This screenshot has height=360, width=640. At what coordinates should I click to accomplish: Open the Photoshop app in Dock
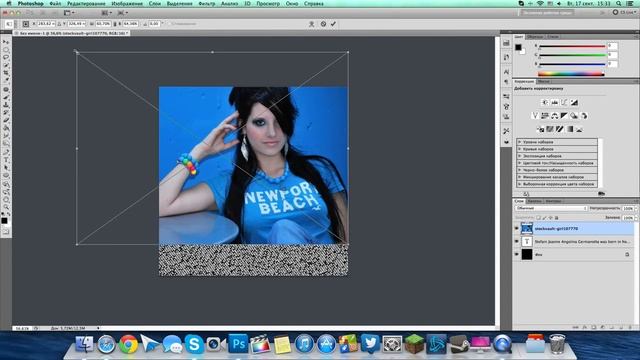click(x=238, y=344)
